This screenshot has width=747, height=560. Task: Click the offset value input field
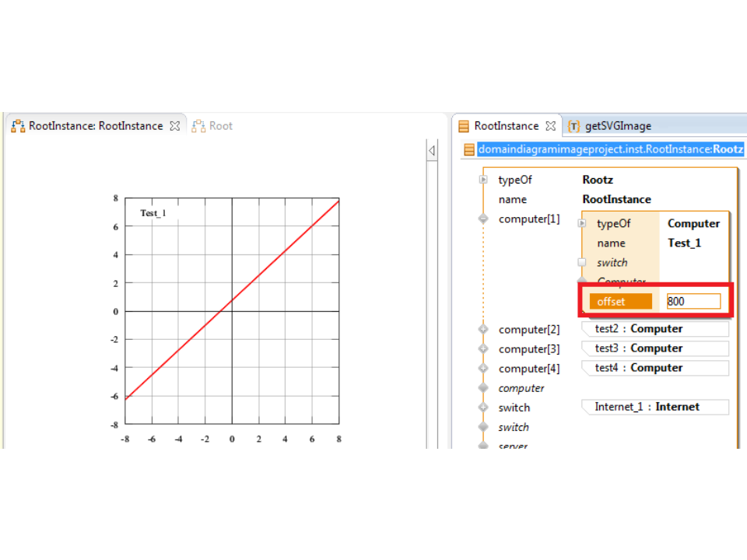point(693,302)
